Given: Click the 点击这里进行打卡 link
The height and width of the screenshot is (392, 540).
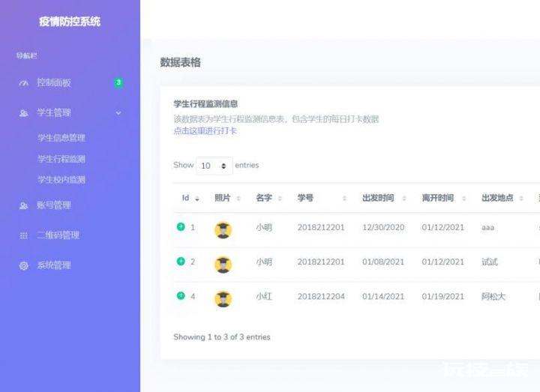Looking at the screenshot, I should click(205, 131).
